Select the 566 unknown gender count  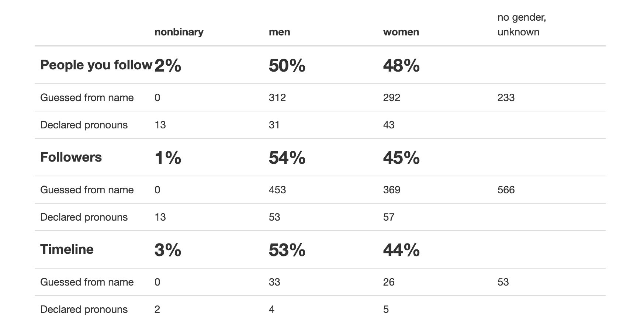click(506, 190)
